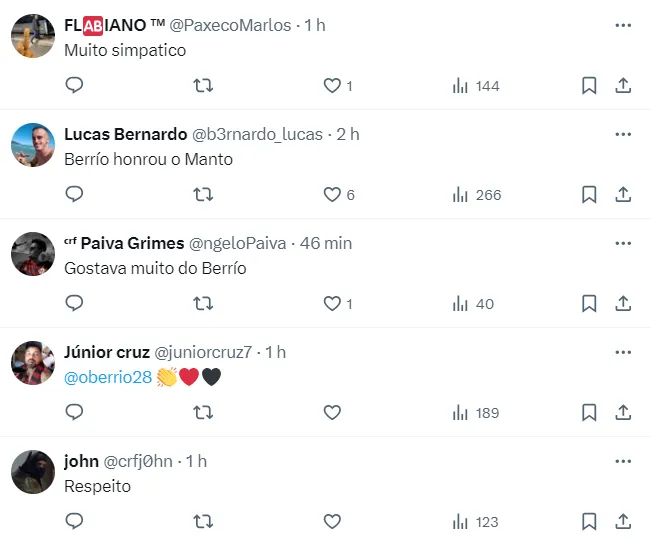The image size is (651, 544).
Task: Bookmark Júnior cruz's tweet
Action: 589,412
